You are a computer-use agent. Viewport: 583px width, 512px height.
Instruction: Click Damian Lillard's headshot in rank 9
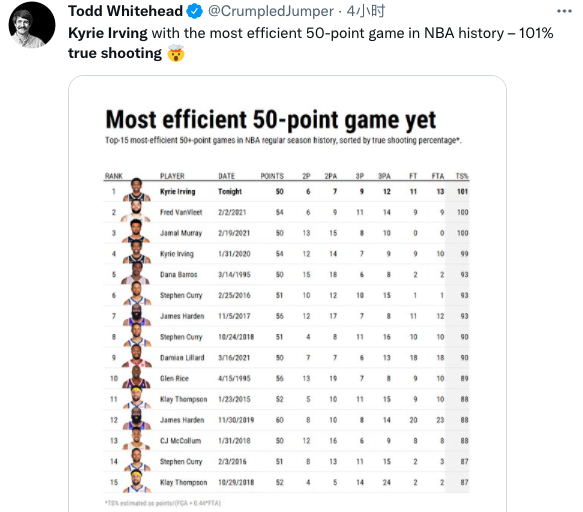[x=136, y=356]
